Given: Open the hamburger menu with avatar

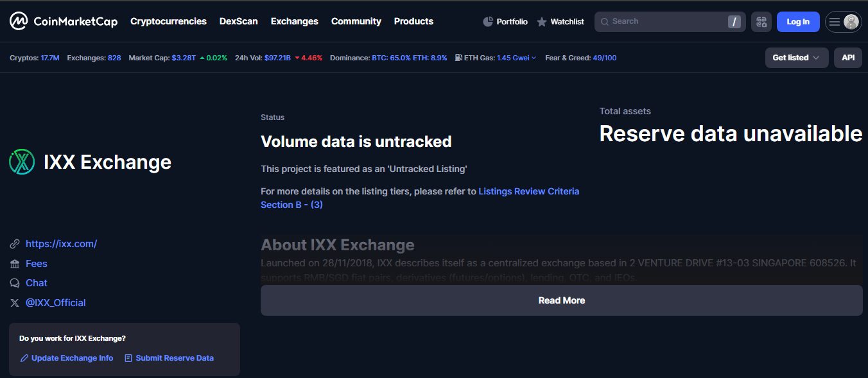Looking at the screenshot, I should 843,22.
